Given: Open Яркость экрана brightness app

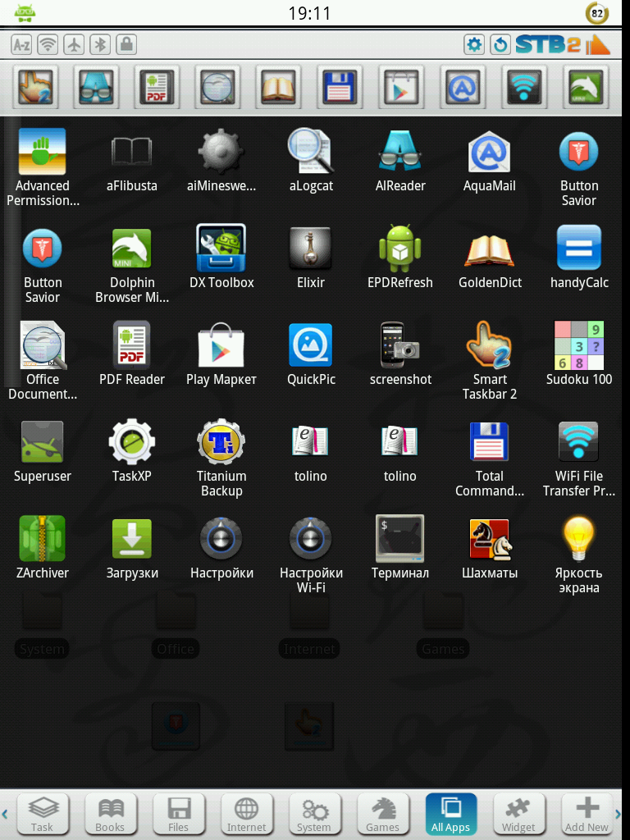Looking at the screenshot, I should (578, 555).
